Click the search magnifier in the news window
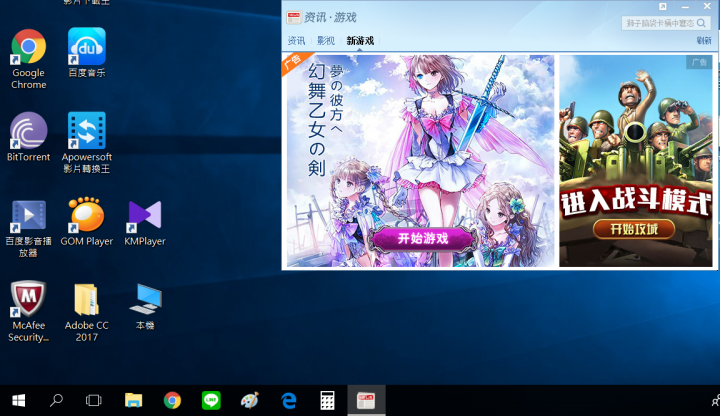This screenshot has height=416, width=720. (x=701, y=23)
